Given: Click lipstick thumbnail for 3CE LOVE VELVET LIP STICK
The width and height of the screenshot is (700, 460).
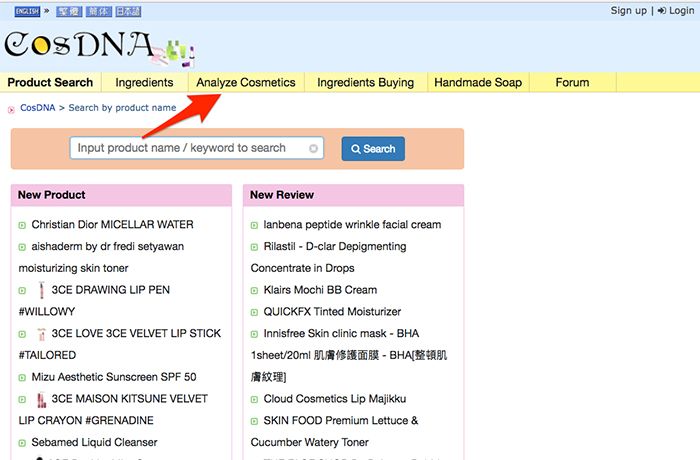Looking at the screenshot, I should click(42, 334).
